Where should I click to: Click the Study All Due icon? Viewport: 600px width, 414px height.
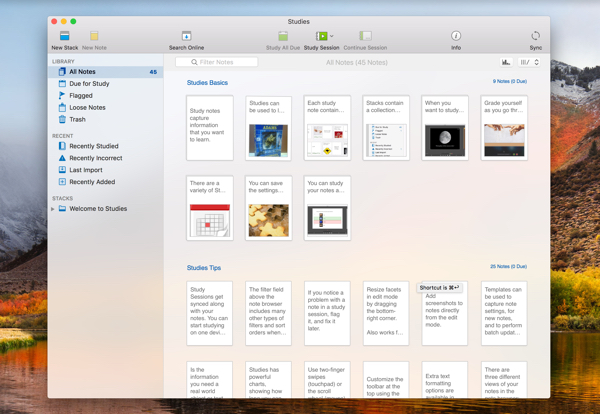point(283,36)
